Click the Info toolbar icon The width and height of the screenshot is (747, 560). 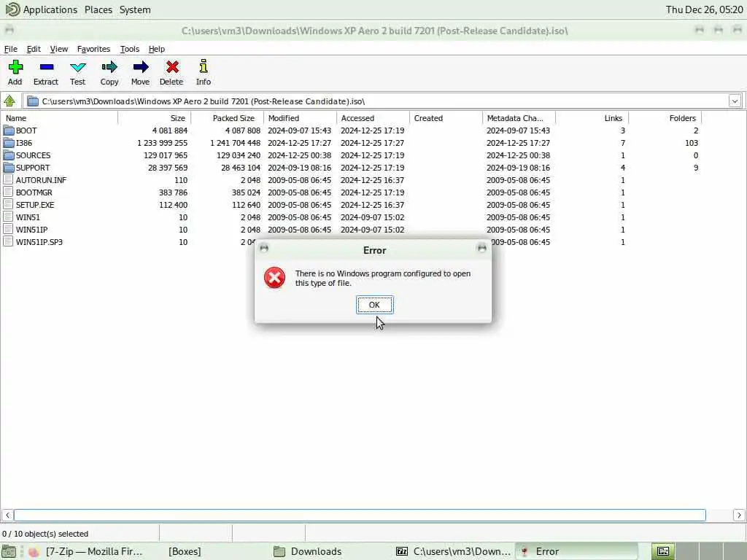[x=204, y=66]
